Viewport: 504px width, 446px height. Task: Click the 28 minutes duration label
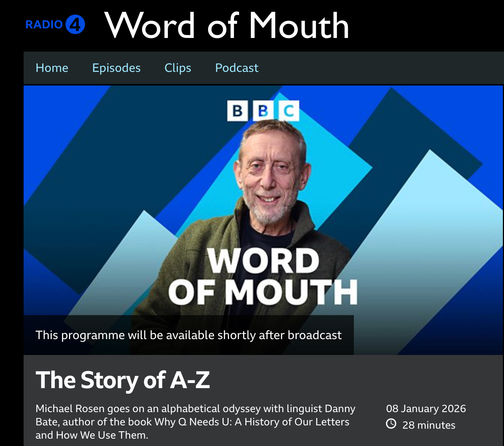(x=429, y=425)
